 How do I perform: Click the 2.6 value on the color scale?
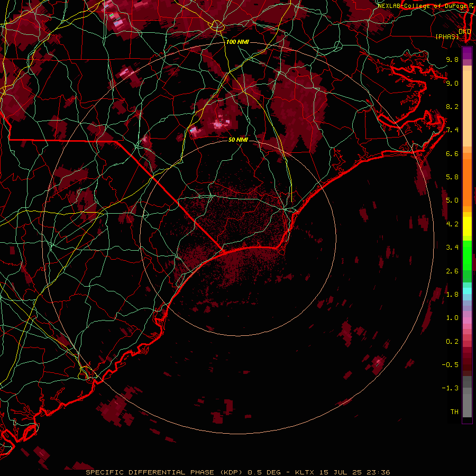(x=452, y=271)
